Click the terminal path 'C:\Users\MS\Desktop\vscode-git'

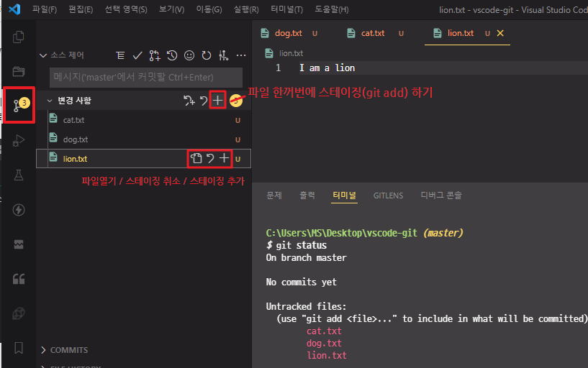341,233
